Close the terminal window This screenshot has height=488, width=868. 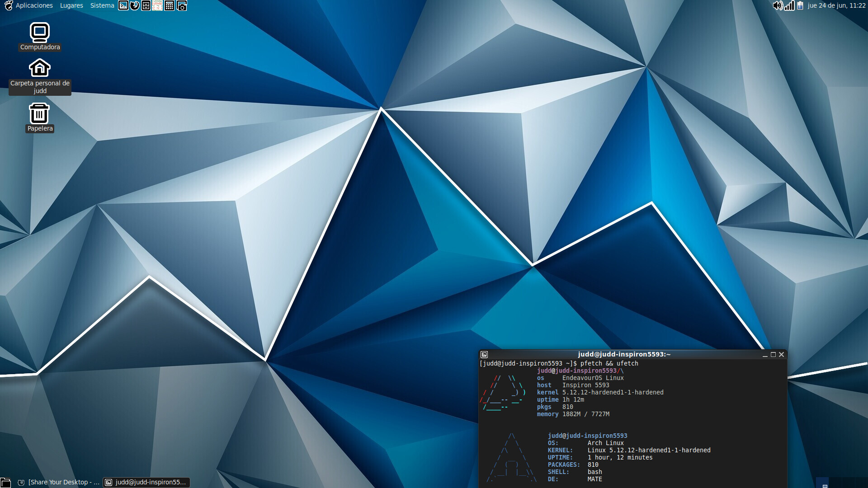tap(781, 355)
